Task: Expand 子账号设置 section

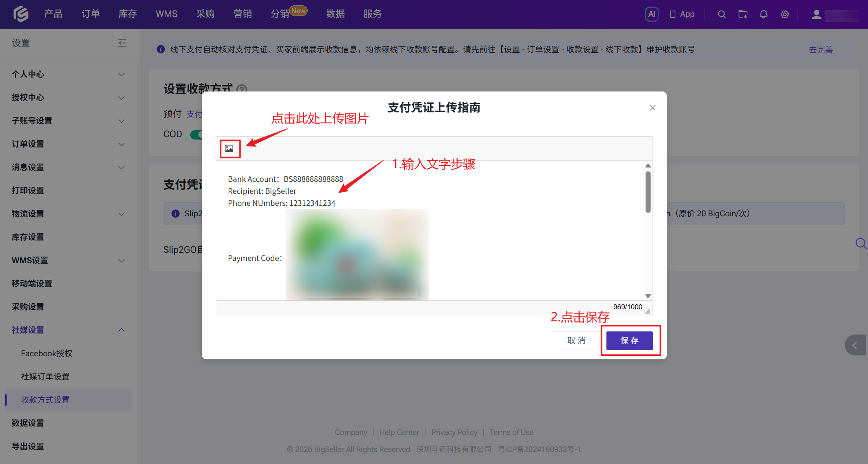Action: (121, 121)
